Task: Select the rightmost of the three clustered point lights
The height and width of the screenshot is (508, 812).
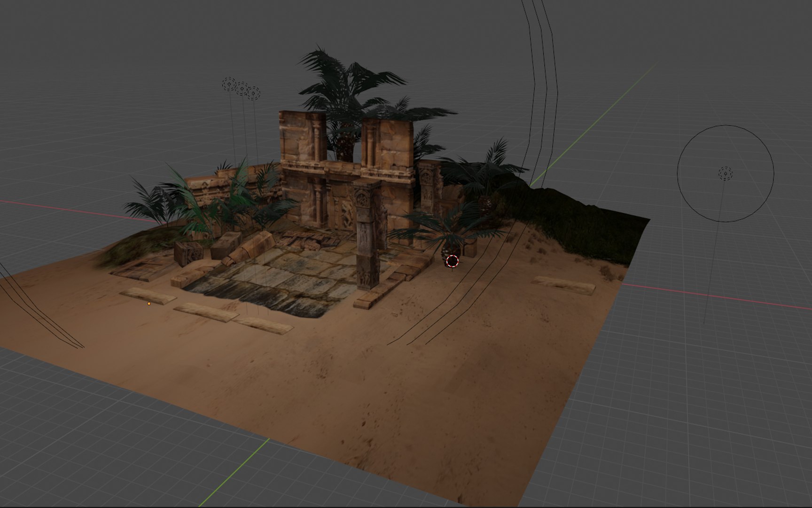Action: point(254,93)
